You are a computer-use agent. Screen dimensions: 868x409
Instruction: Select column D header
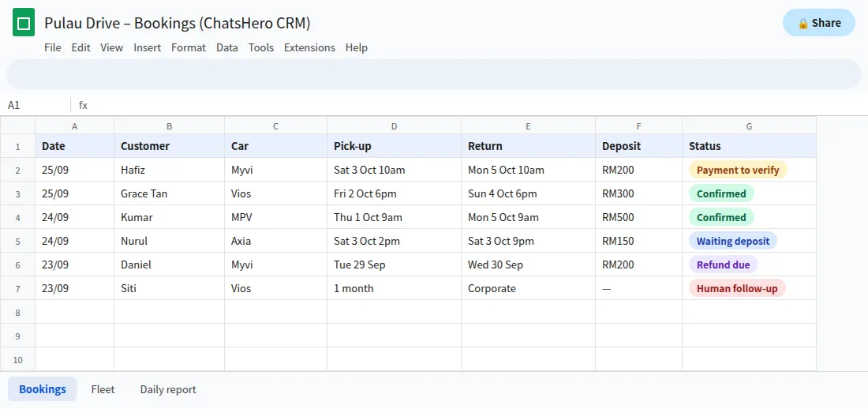click(x=394, y=126)
